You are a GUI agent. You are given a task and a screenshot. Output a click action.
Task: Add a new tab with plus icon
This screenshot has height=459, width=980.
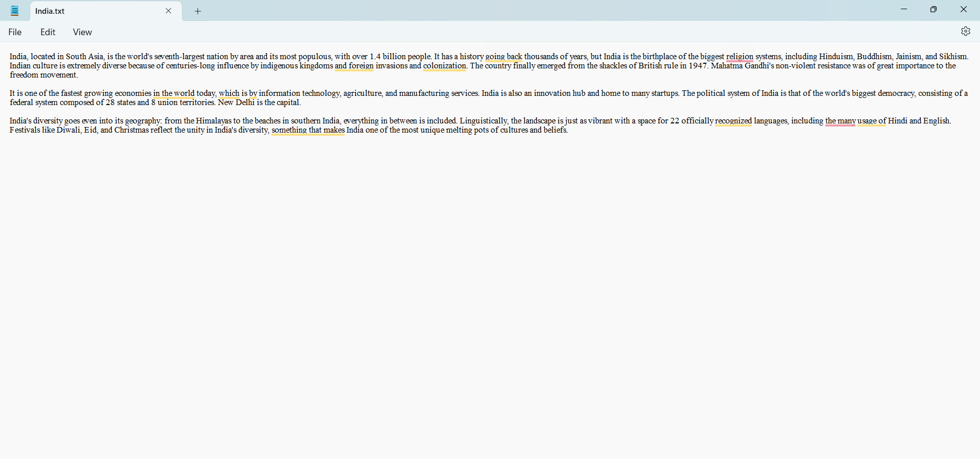pyautogui.click(x=198, y=11)
